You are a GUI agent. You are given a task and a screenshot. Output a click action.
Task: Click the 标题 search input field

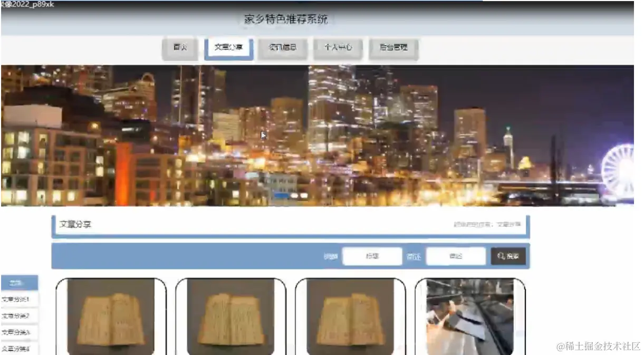pos(372,256)
